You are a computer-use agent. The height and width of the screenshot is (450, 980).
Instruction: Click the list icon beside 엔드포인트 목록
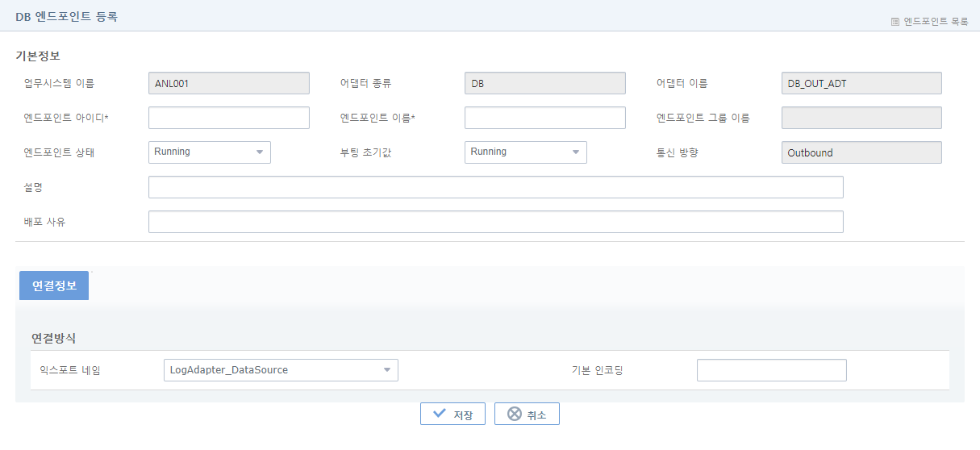895,22
